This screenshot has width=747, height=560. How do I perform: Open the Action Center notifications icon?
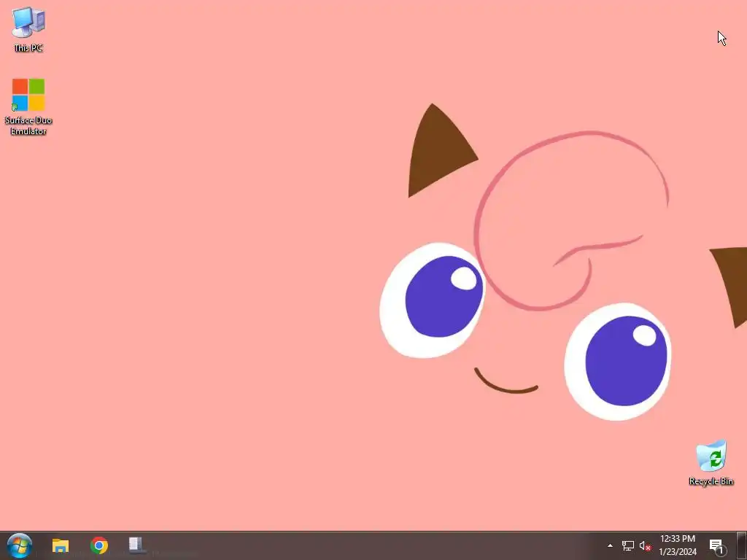click(x=717, y=545)
